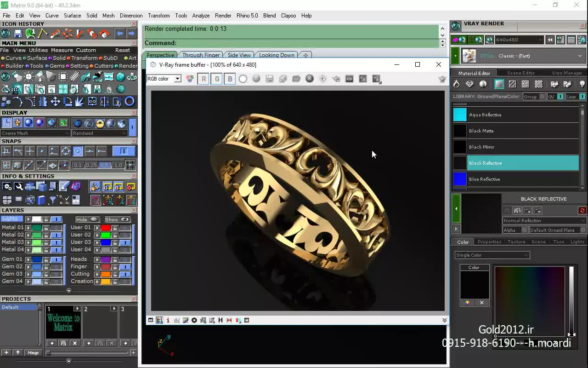
Task: Click the Gems category in Main Menu
Action: click(x=57, y=66)
